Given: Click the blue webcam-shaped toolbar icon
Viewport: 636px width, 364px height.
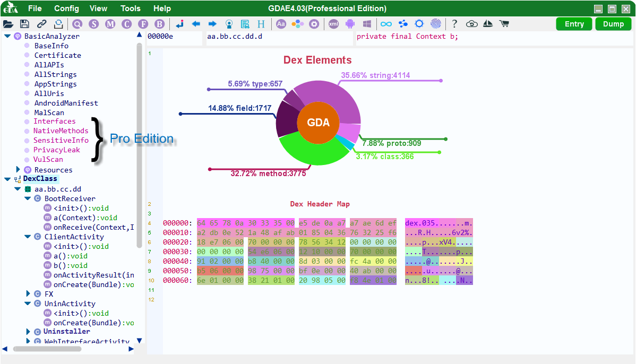Looking at the screenshot, I should (x=229, y=24).
